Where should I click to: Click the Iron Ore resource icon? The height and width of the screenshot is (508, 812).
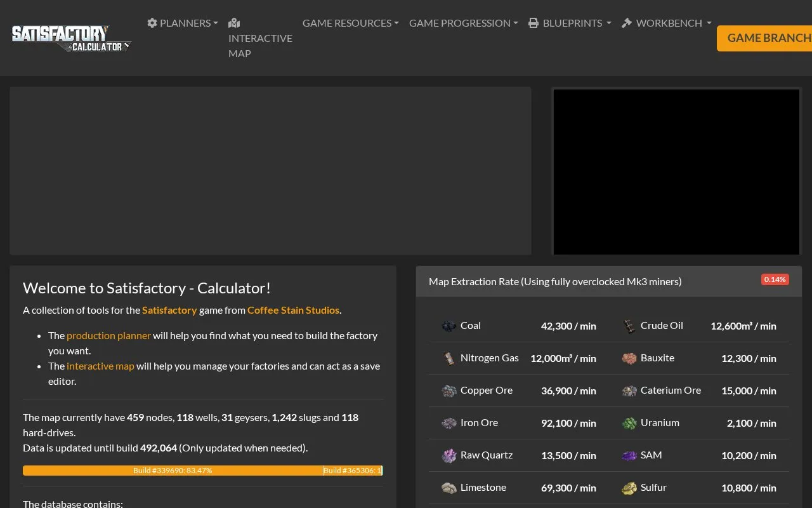[x=449, y=423]
